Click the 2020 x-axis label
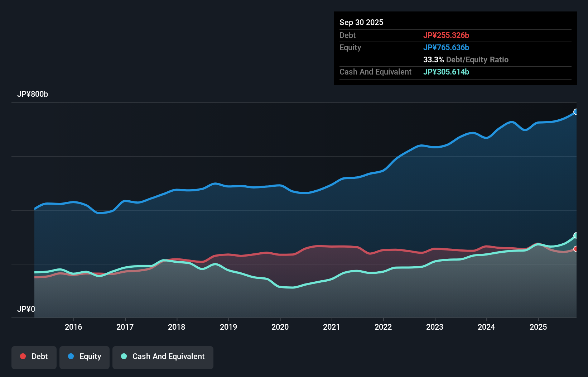The height and width of the screenshot is (377, 588). coord(280,327)
